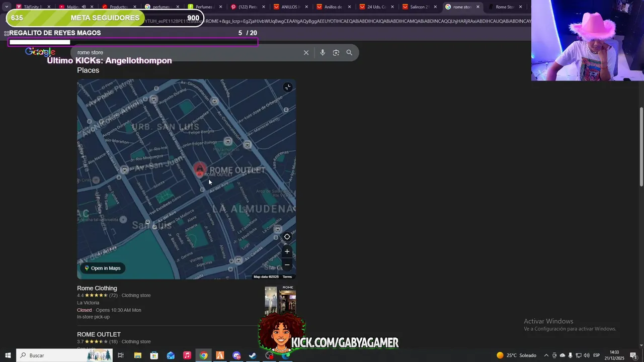Open the 25°C Soleado weather widget

point(516,355)
